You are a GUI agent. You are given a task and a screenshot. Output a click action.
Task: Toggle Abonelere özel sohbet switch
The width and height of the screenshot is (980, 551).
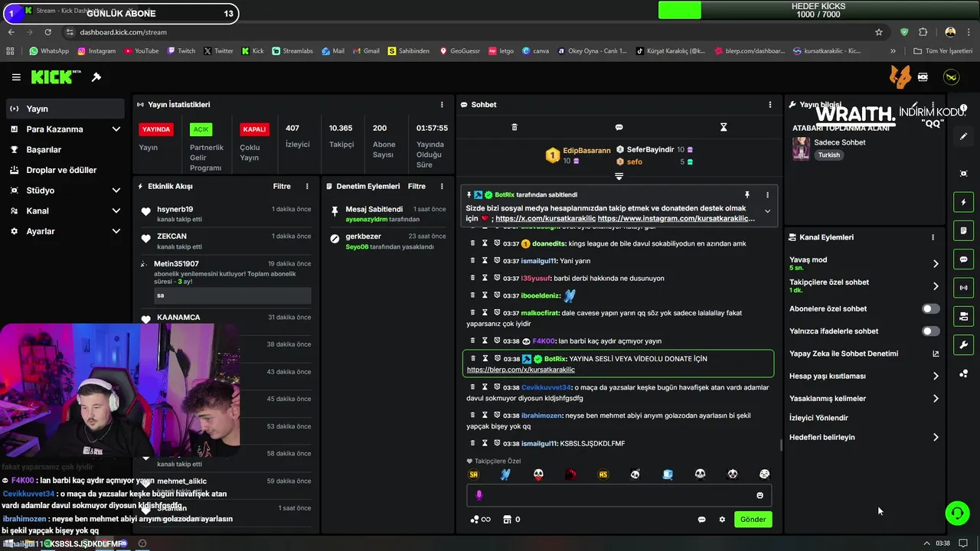pyautogui.click(x=930, y=309)
